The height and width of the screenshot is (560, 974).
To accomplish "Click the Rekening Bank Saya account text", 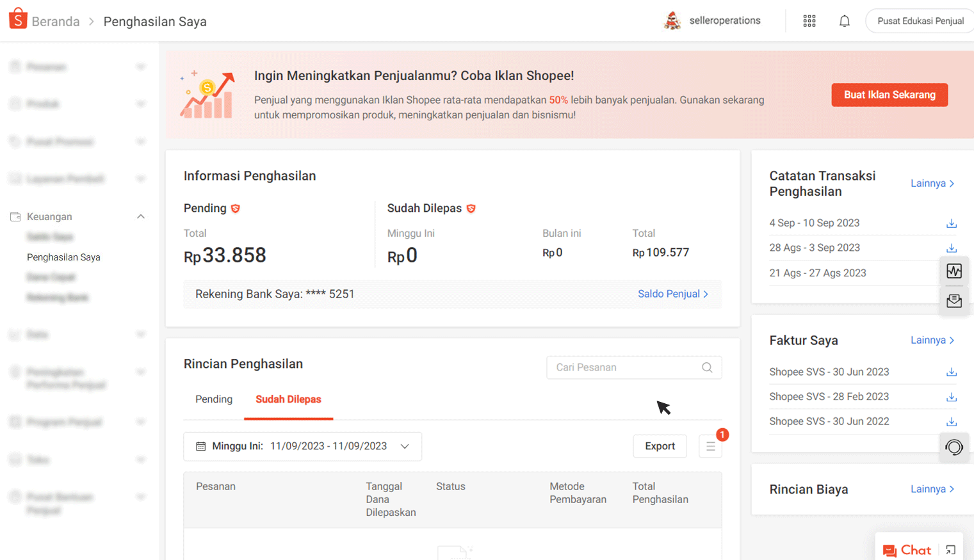I will click(275, 294).
